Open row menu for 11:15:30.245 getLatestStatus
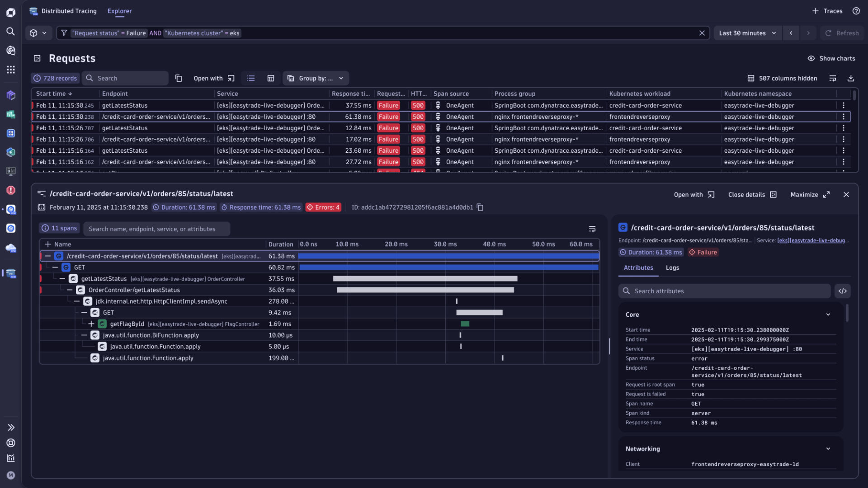Screen dimensions: 868x488 click(843, 105)
